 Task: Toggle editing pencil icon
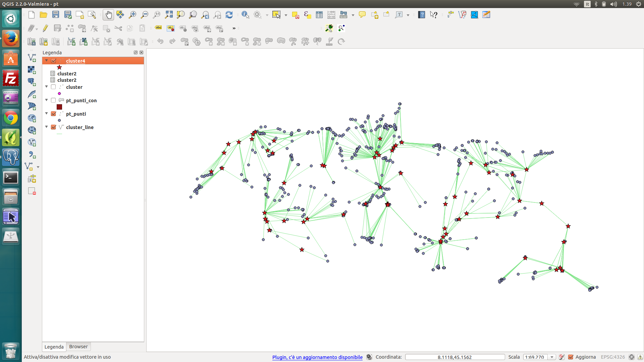click(x=45, y=28)
